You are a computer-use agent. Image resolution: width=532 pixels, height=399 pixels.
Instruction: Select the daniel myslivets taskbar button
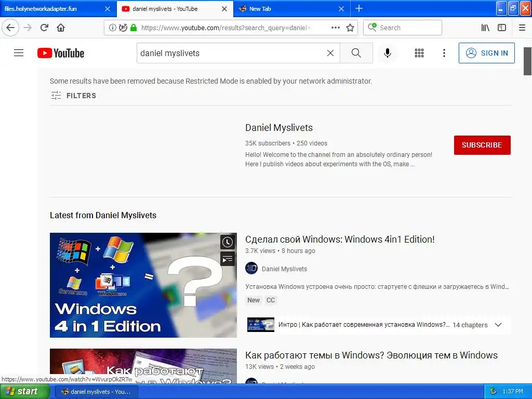tap(96, 392)
